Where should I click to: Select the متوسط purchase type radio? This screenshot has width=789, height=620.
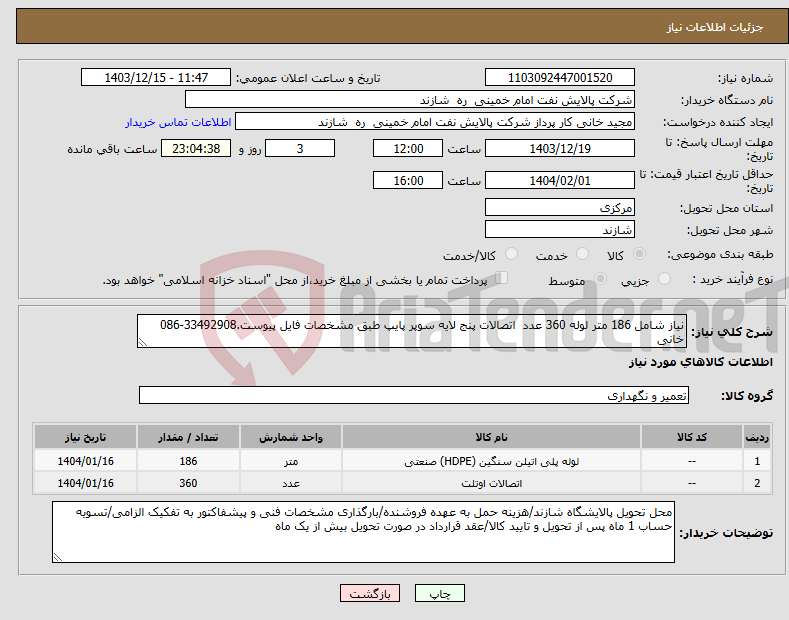coord(600,279)
